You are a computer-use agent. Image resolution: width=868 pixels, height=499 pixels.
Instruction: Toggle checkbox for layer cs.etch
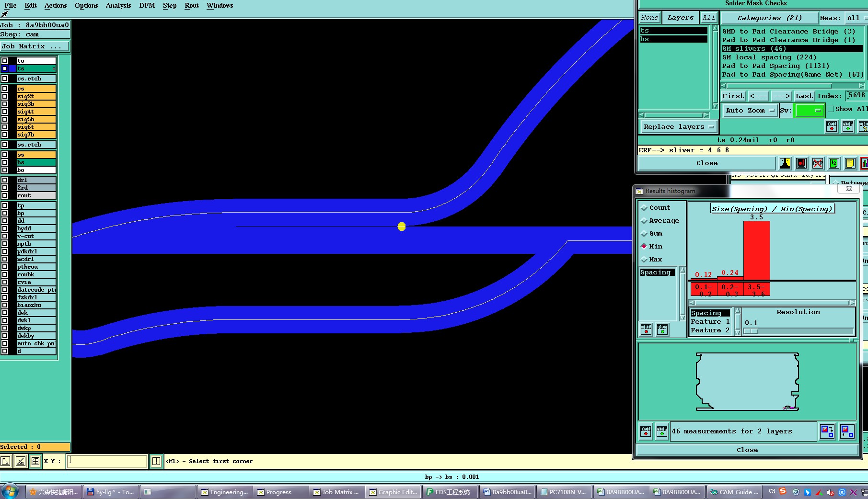[x=5, y=79]
